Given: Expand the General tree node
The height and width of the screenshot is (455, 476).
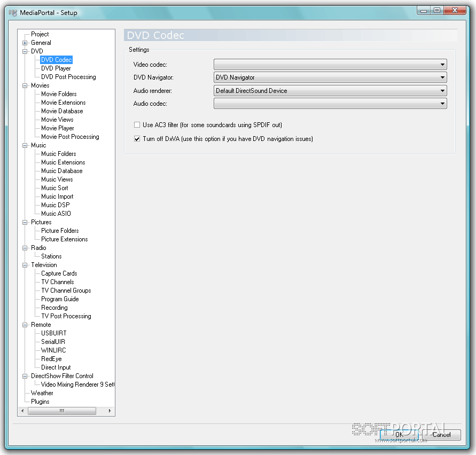Looking at the screenshot, I should point(25,43).
